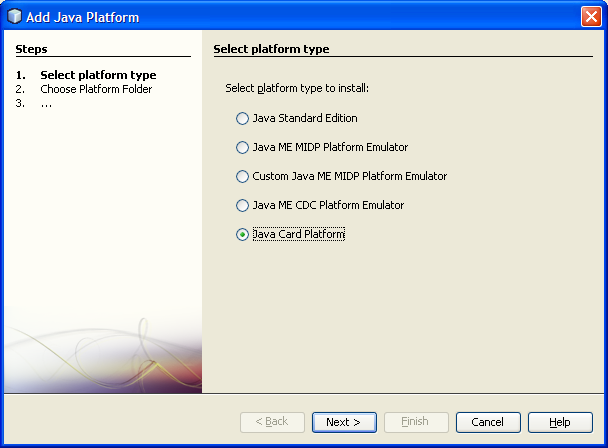608x448 pixels.
Task: Click the disabled Finish button
Action: pyautogui.click(x=416, y=422)
